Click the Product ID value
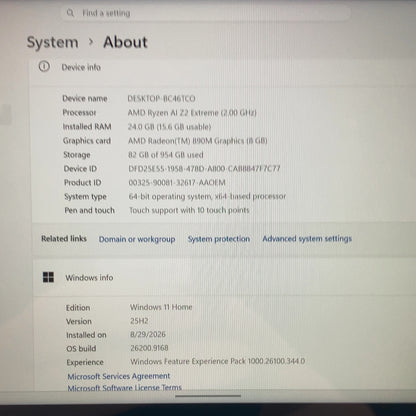The width and height of the screenshot is (416, 416). [x=177, y=183]
